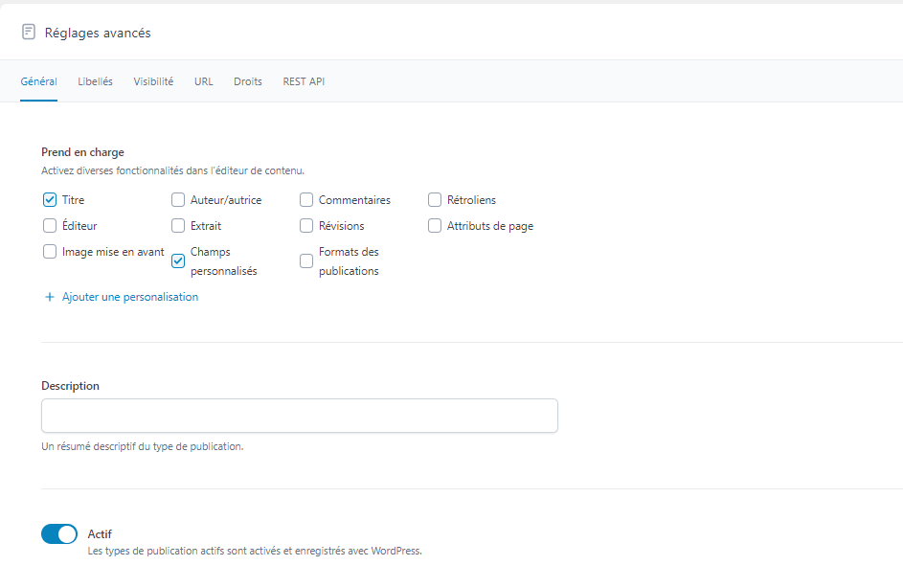Check the Image mise en avant option

(50, 252)
